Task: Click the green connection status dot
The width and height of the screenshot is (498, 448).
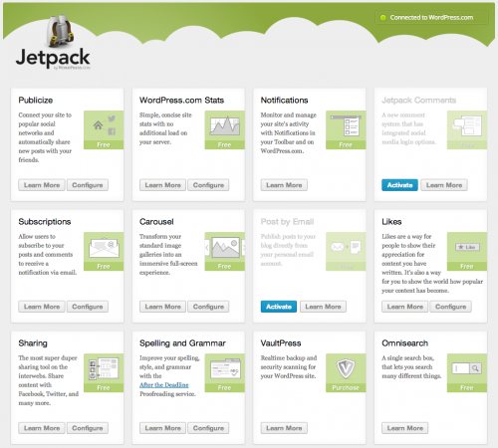Action: click(x=382, y=18)
